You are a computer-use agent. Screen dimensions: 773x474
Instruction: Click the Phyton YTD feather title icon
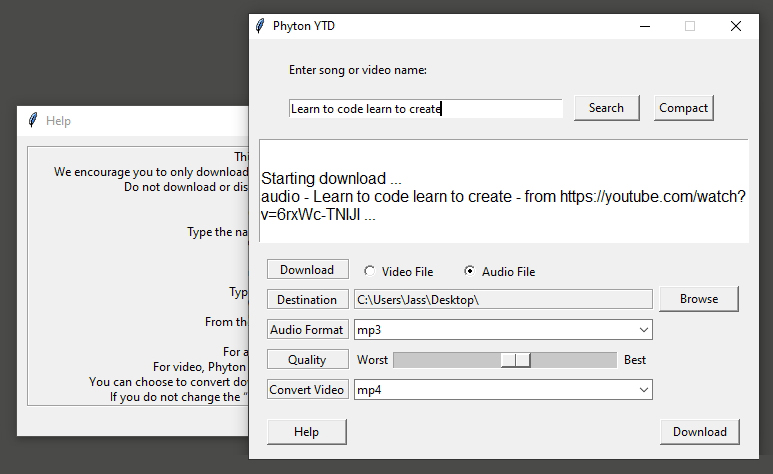tap(260, 26)
